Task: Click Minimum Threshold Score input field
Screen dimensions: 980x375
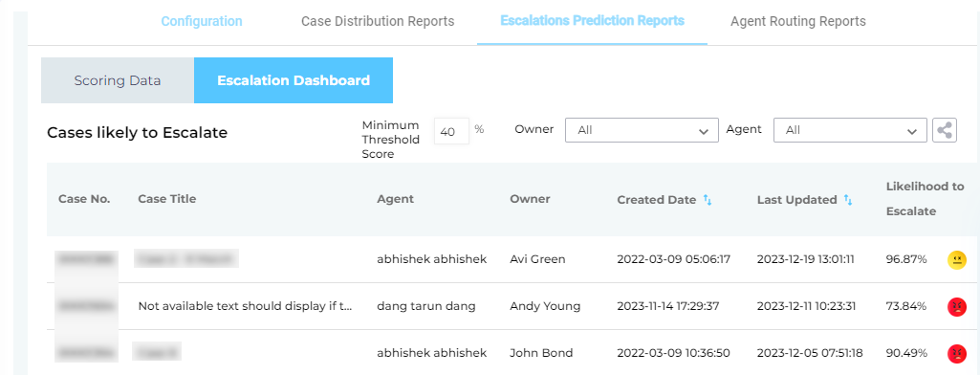Action: (x=451, y=131)
